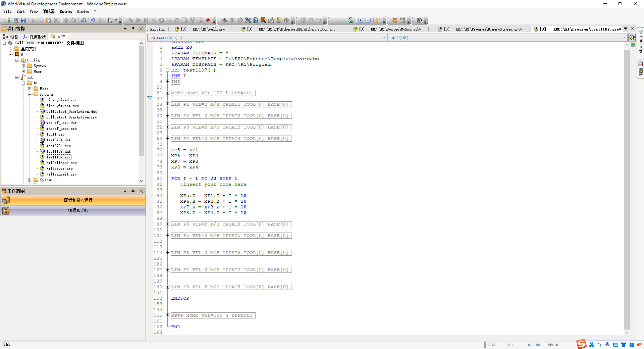Expand the INI fold in code
Viewport: 644px width, 349px height.
tap(167, 81)
